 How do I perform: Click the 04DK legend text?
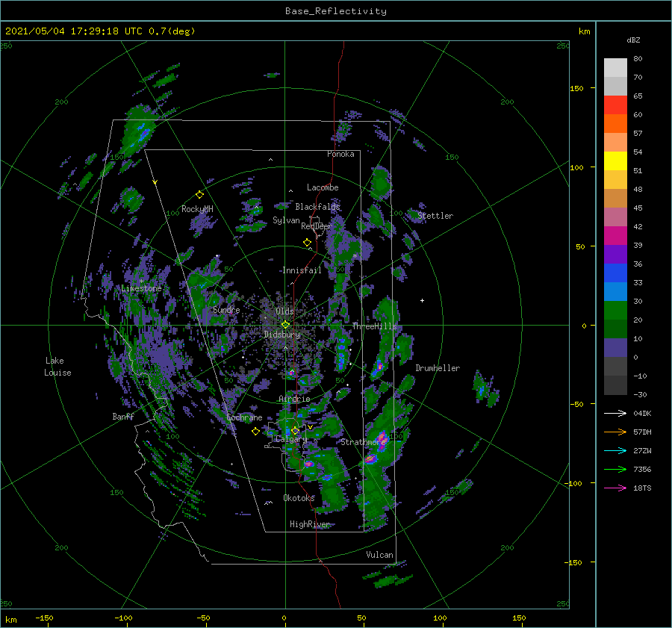[642, 413]
